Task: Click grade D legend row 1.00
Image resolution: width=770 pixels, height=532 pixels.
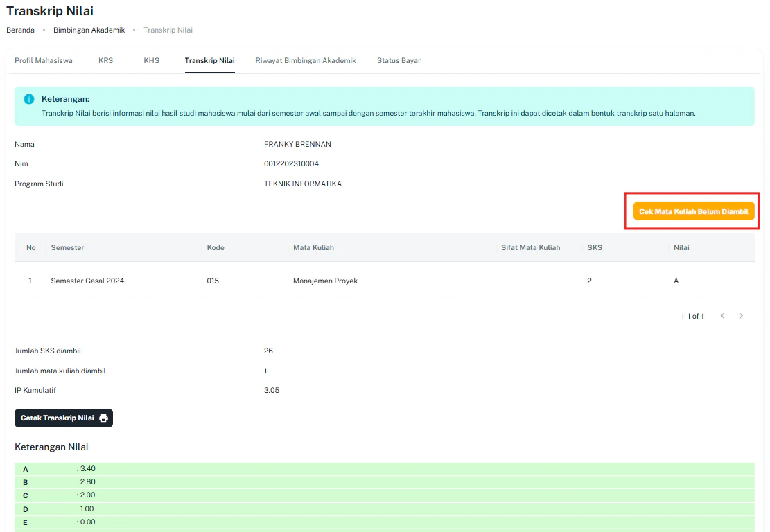Action: [x=385, y=509]
